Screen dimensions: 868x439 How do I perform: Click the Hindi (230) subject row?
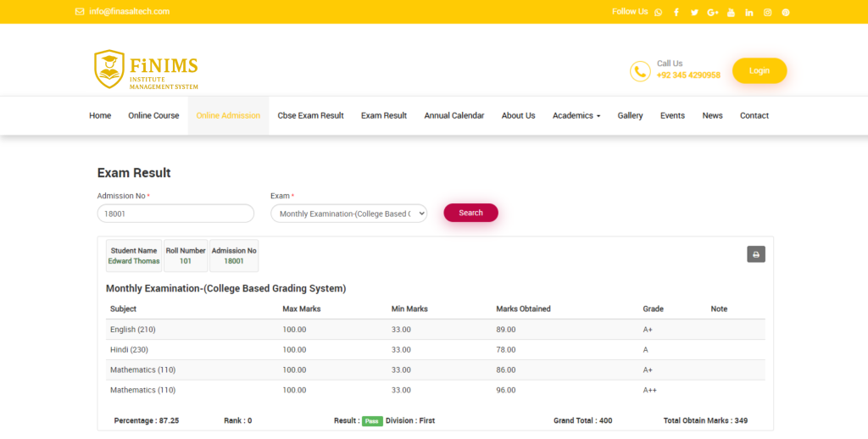point(436,350)
